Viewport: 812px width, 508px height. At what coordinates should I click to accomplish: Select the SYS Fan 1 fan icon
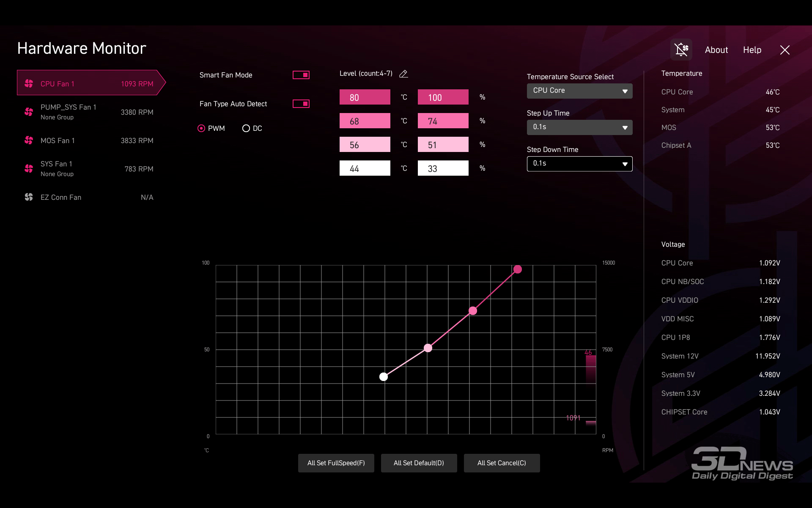[x=29, y=168]
